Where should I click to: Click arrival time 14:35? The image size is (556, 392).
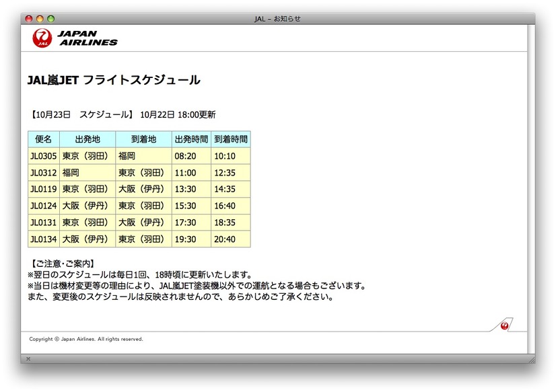[x=224, y=189]
